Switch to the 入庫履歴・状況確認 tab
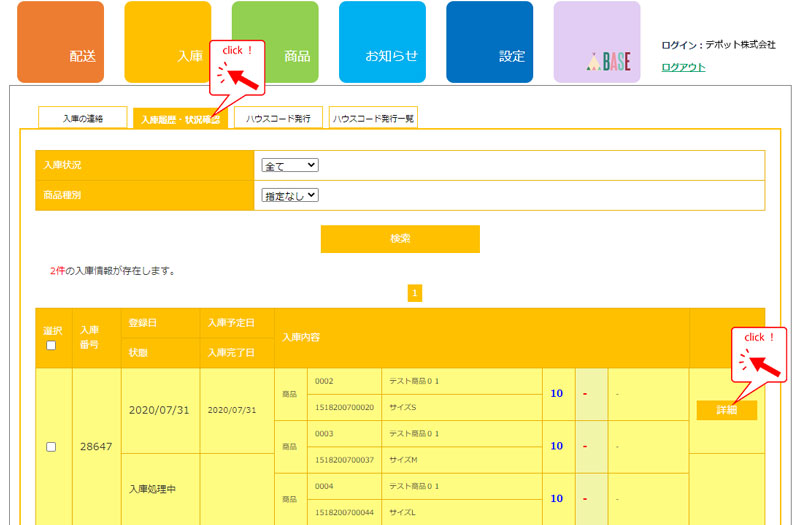Viewport: 800px width, 525px height. tap(180, 119)
